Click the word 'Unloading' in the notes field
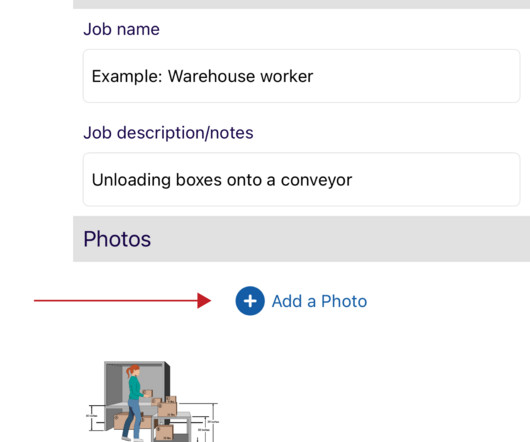Screen dimensions: 530x442 point(131,180)
